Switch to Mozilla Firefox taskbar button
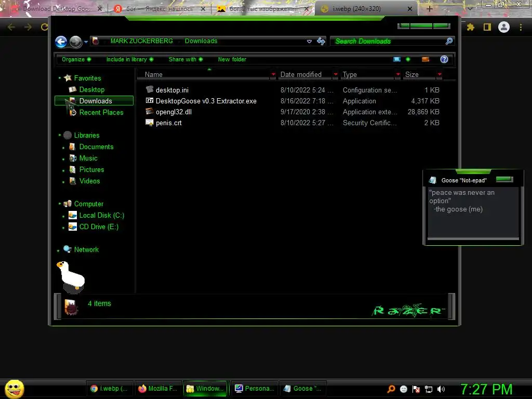532x399 pixels. click(158, 389)
